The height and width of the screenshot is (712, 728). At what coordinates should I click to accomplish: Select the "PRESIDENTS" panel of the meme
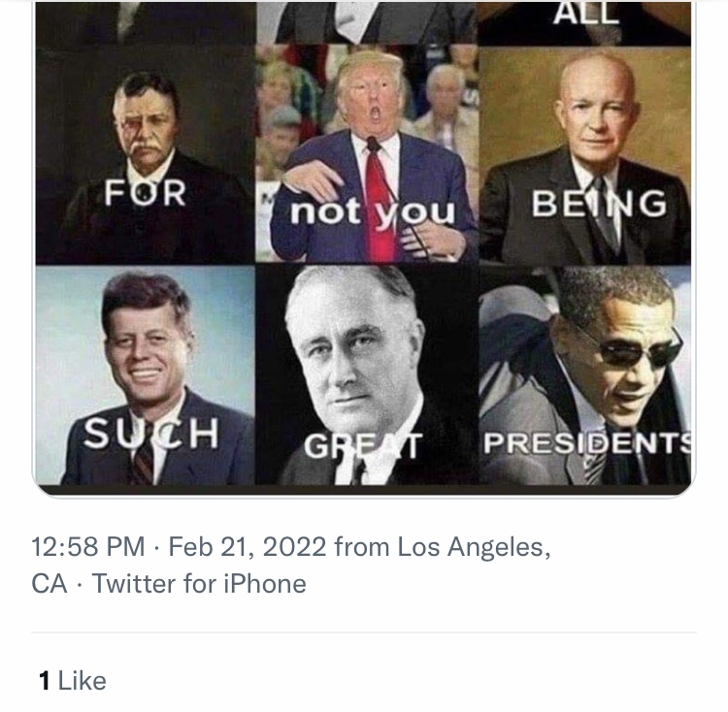[585, 374]
